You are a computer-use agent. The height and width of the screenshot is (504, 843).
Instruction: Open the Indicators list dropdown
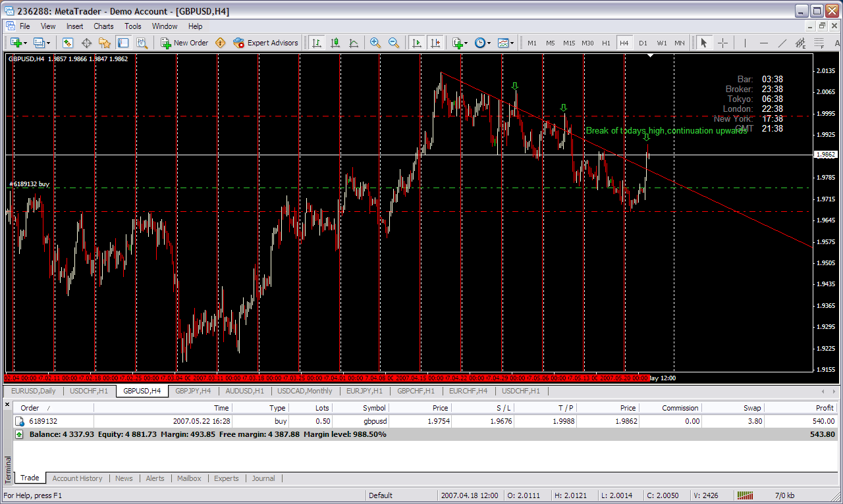click(466, 43)
